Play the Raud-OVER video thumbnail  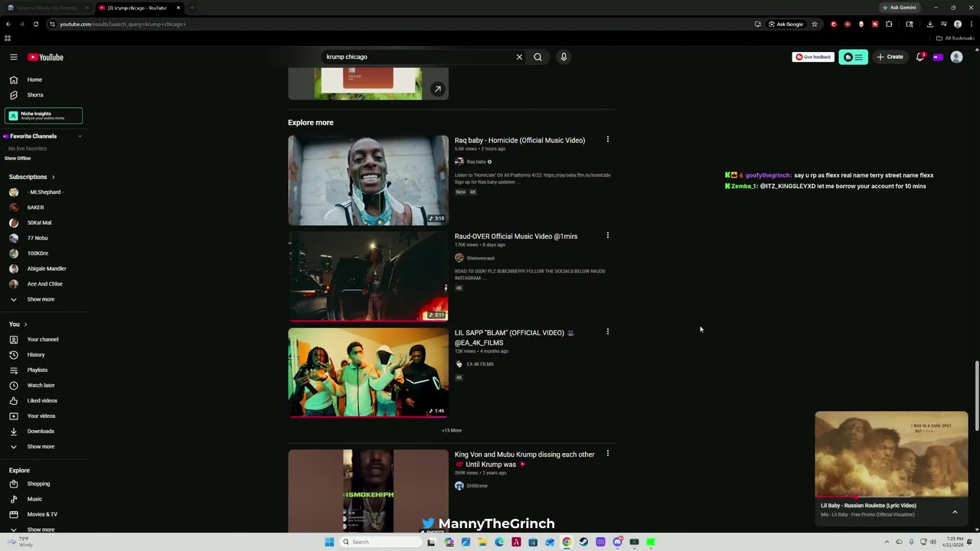pyautogui.click(x=368, y=276)
